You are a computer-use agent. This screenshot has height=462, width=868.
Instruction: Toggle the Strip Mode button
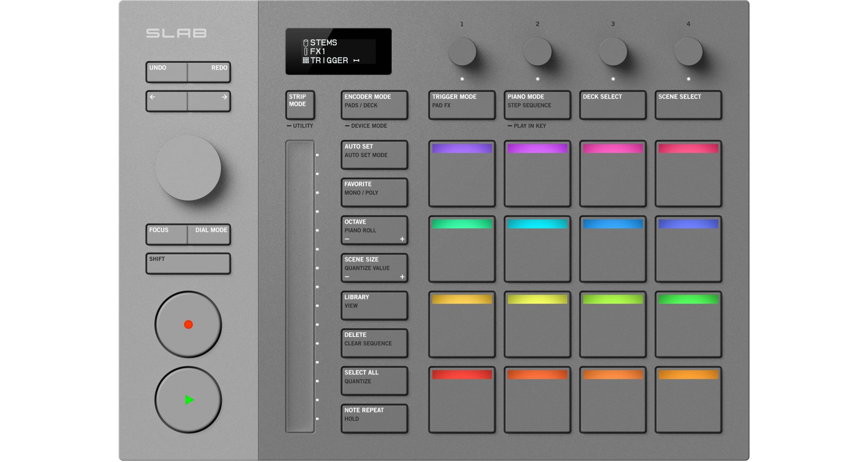[x=300, y=105]
